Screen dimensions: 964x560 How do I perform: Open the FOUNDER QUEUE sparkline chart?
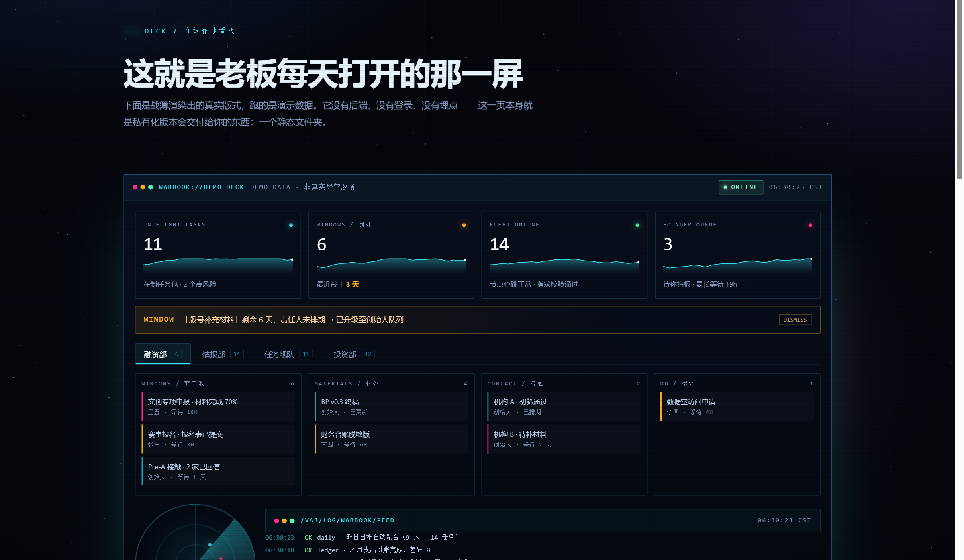pos(737,265)
